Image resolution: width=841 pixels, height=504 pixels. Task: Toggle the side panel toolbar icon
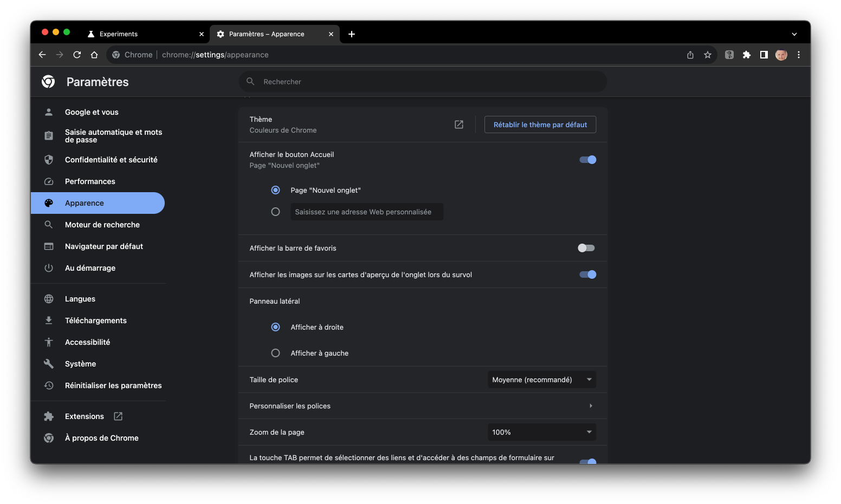coord(764,55)
